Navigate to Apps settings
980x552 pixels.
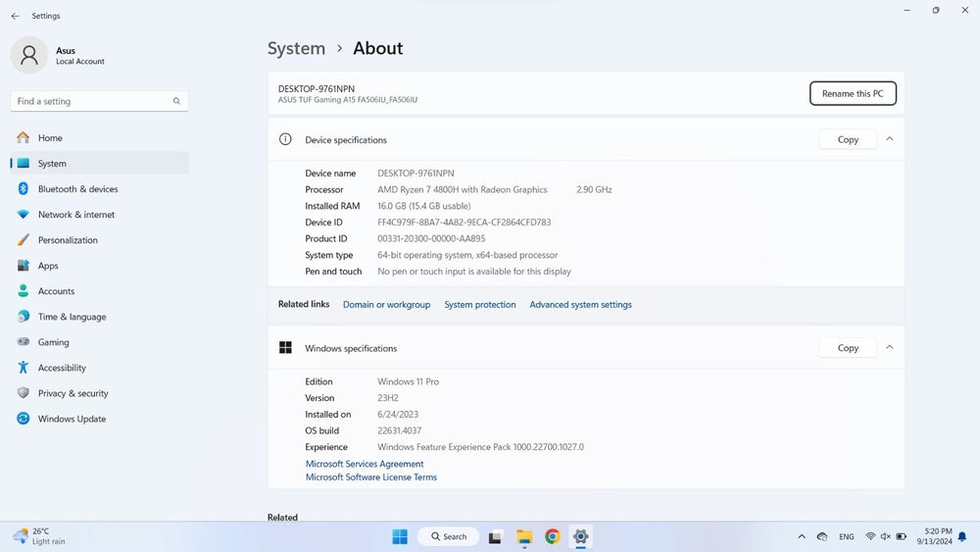(99, 266)
